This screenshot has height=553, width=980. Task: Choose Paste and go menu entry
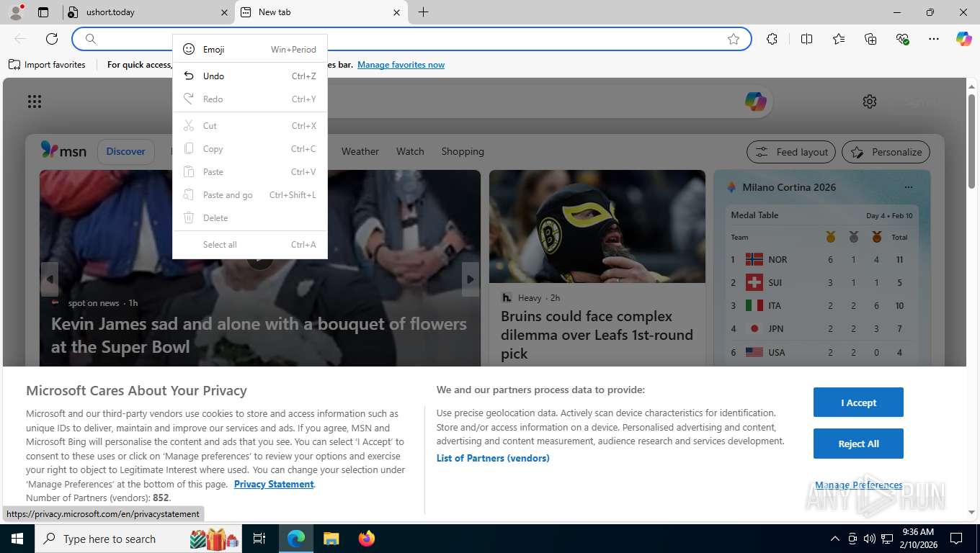(x=250, y=194)
